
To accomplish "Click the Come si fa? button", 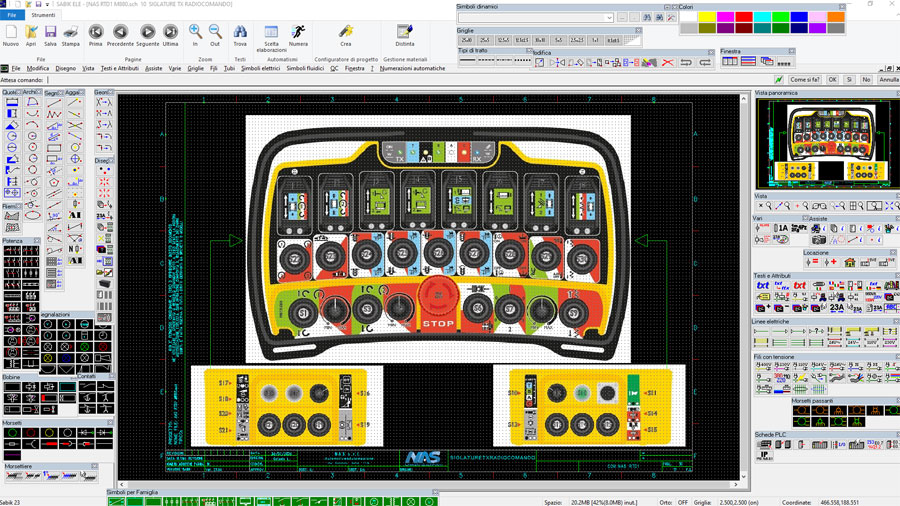I will 804,80.
